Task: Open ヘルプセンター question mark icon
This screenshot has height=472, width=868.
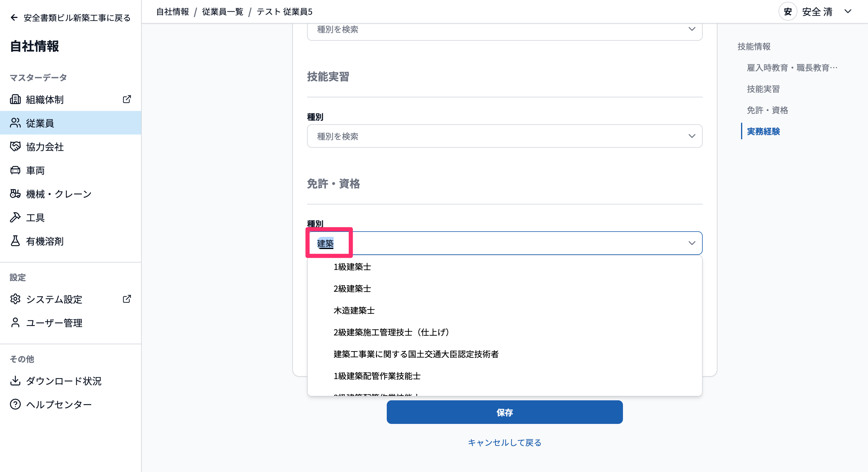Action: pyautogui.click(x=15, y=404)
